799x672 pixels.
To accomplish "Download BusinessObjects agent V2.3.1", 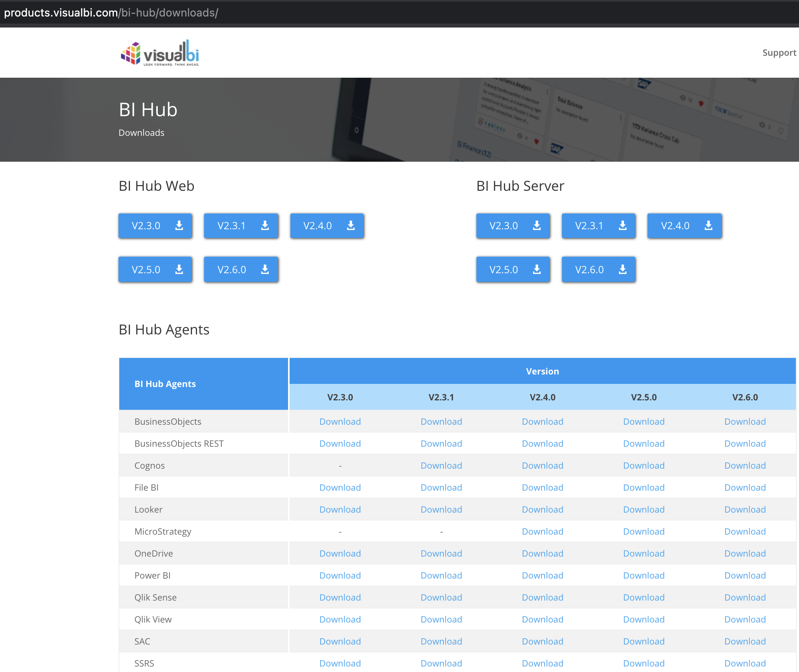I will click(441, 422).
